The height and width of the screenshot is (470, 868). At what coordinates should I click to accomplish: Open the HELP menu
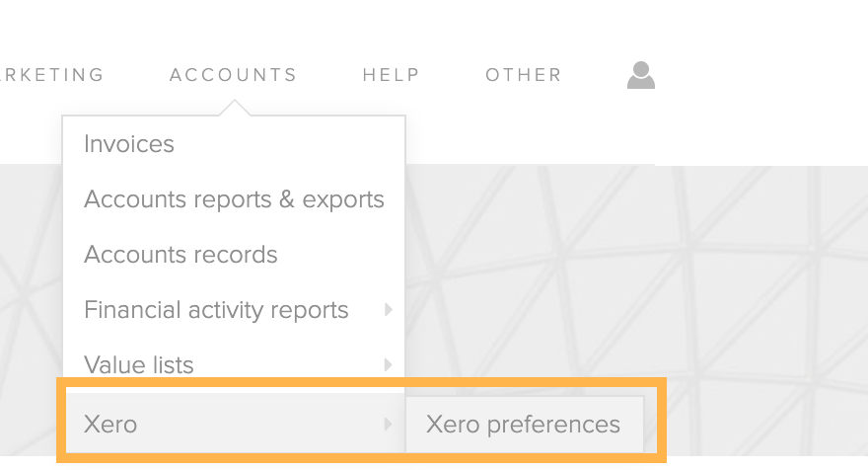[x=392, y=75]
